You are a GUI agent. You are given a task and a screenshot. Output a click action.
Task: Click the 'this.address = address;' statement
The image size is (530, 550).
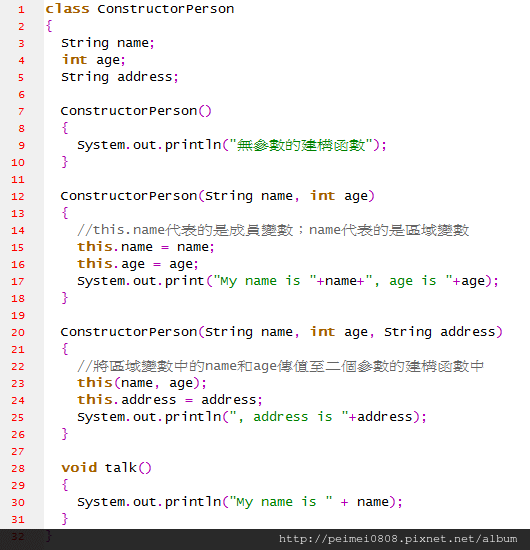coord(170,400)
